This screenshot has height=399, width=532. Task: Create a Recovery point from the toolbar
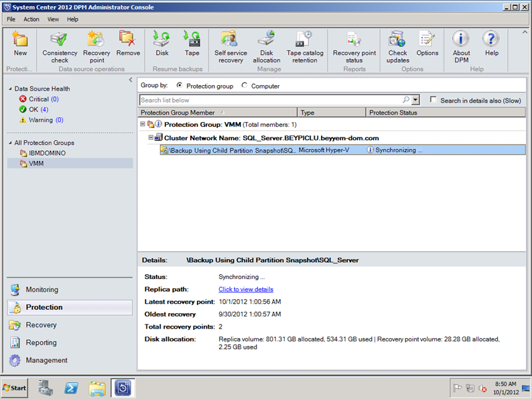(96, 47)
